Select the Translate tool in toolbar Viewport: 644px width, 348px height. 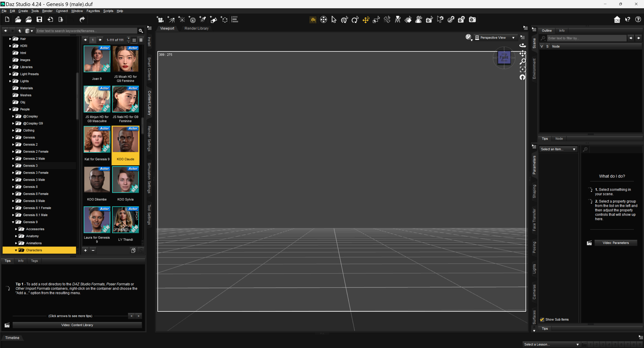tap(366, 20)
